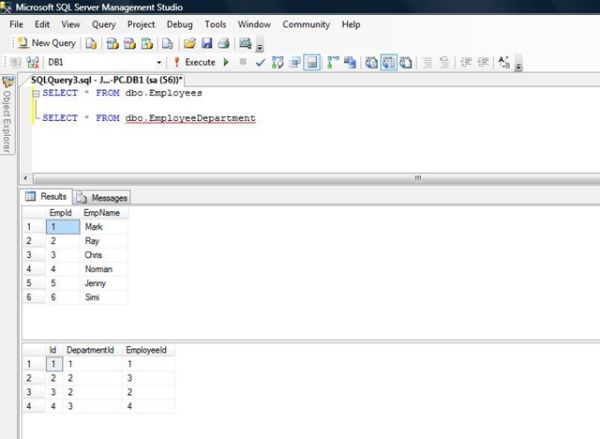The height and width of the screenshot is (439, 600).
Task: Toggle IntelliSense Enabled
Action: click(312, 62)
